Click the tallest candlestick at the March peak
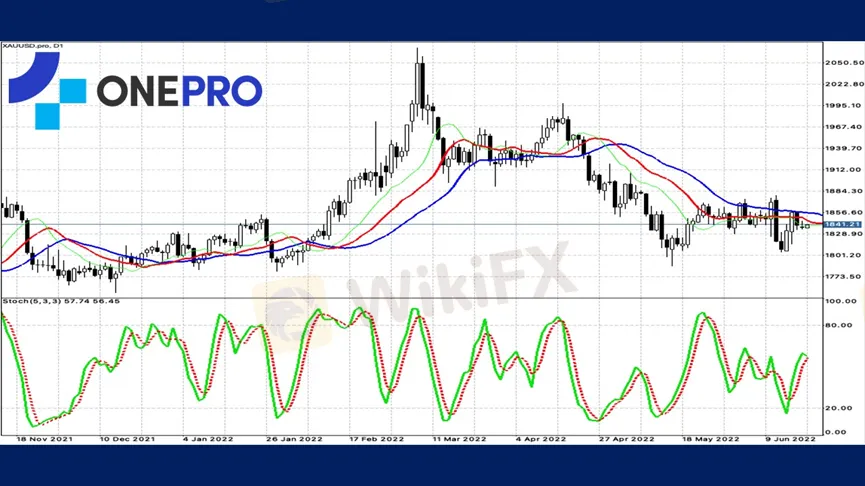This screenshot has height=486, width=865. click(x=419, y=82)
